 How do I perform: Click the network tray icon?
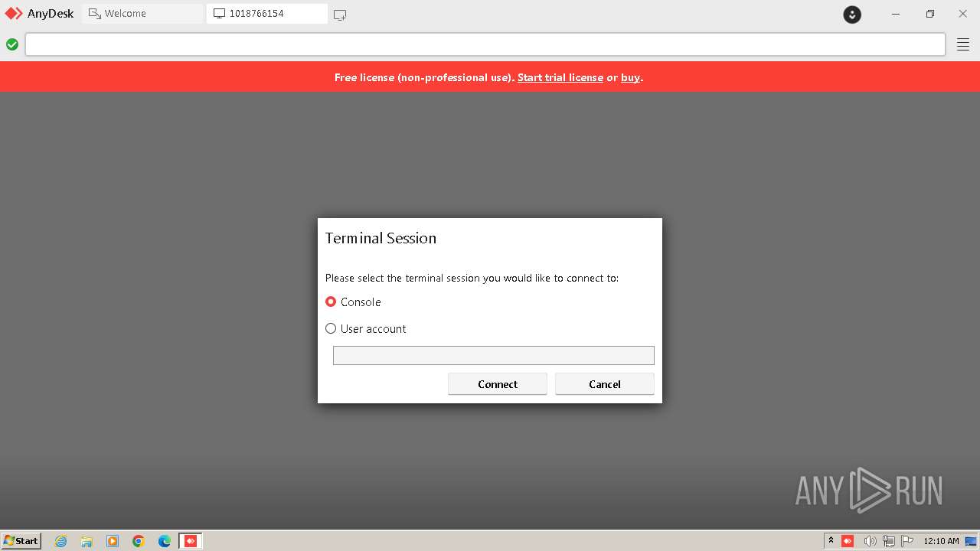889,541
